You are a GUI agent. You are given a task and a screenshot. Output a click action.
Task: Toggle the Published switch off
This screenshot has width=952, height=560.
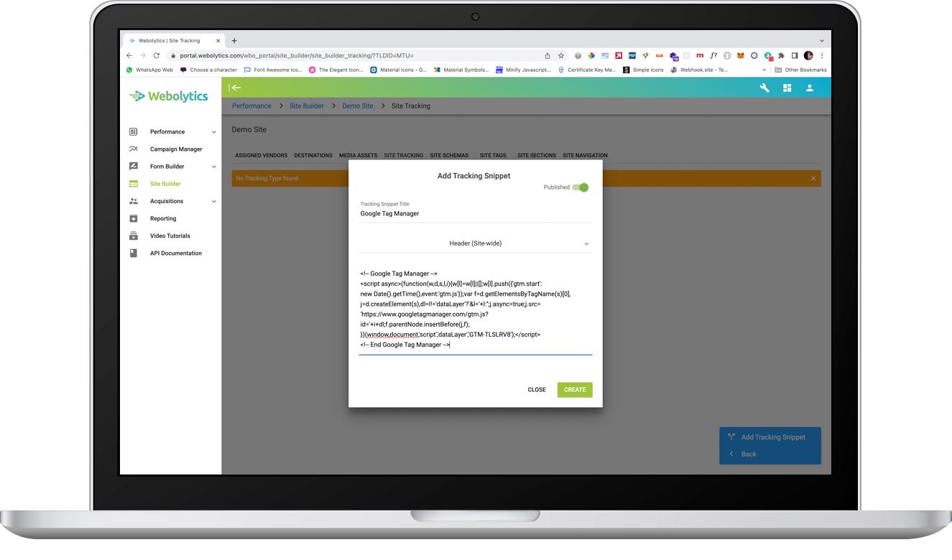581,187
